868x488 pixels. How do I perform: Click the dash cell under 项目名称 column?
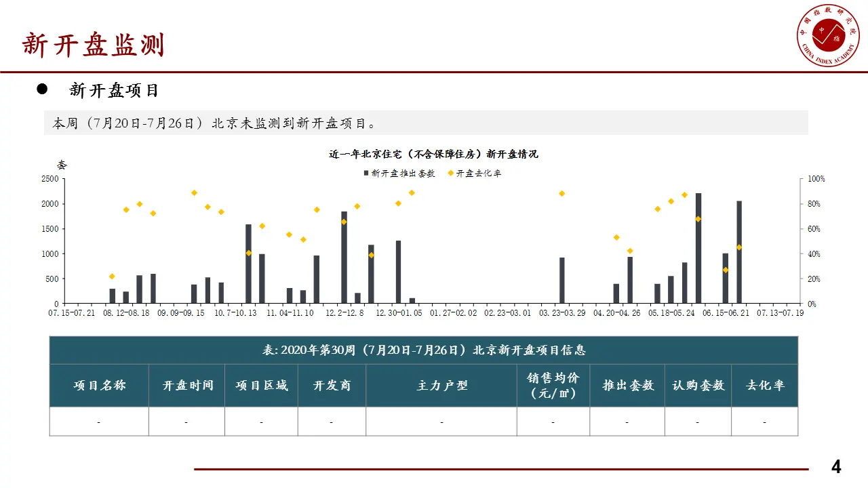pos(99,422)
